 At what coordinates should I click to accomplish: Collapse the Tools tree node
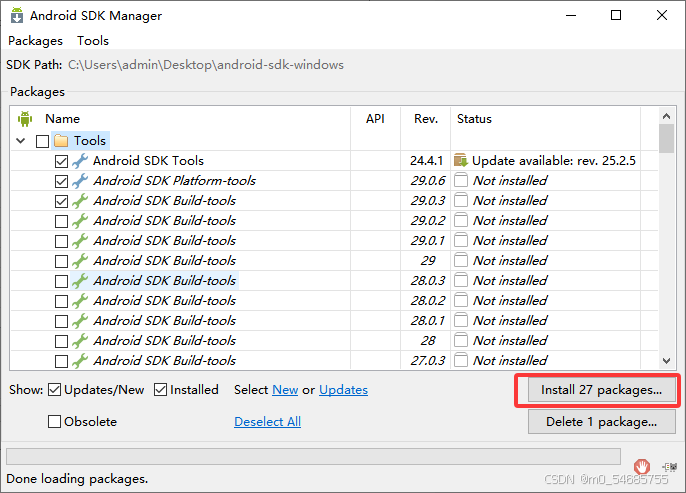coord(21,141)
